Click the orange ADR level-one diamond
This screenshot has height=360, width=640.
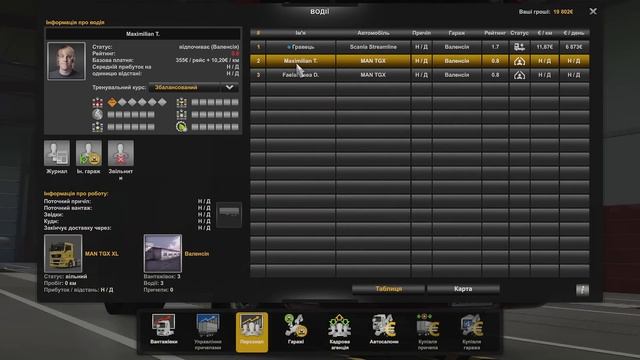tap(112, 102)
